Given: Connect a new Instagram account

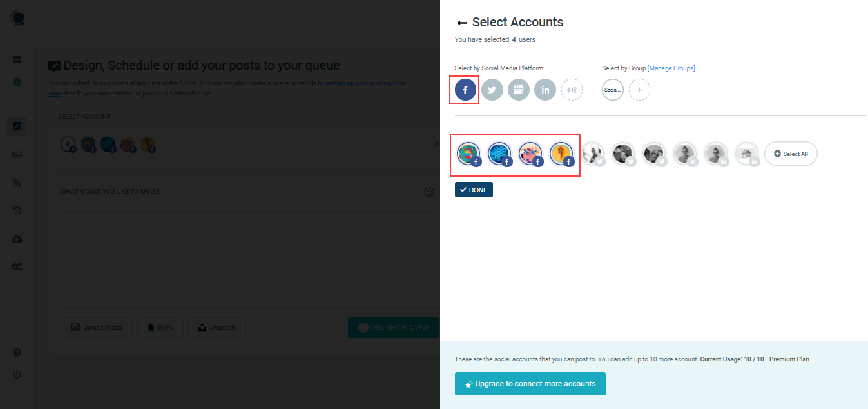Looking at the screenshot, I should tap(572, 90).
